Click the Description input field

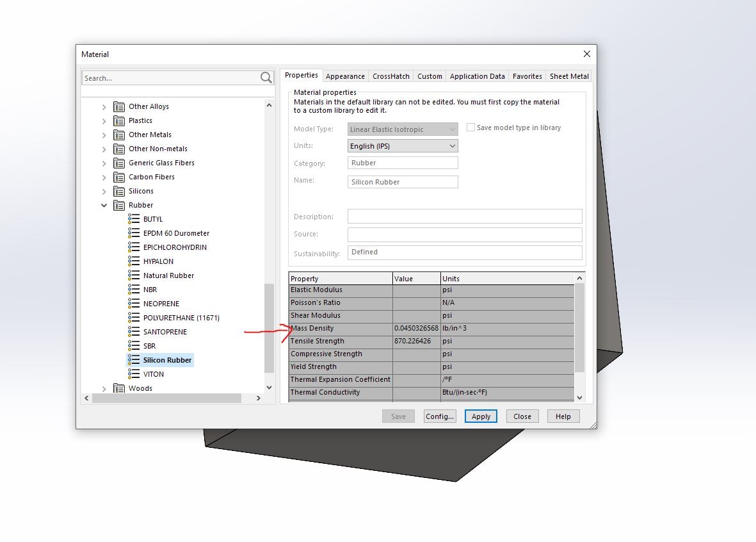(x=465, y=216)
